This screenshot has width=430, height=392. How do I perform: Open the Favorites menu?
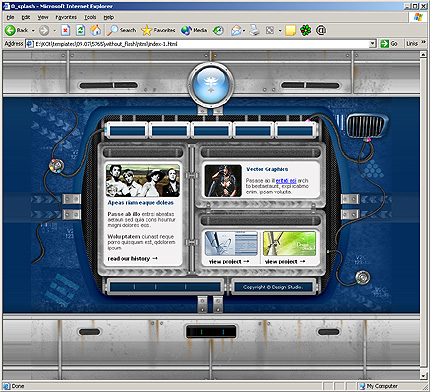click(x=66, y=17)
